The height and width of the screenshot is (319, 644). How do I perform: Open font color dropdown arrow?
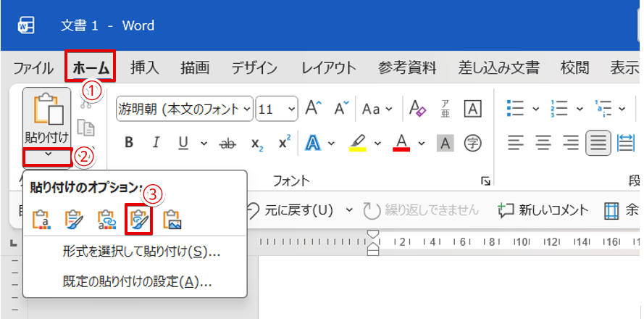pyautogui.click(x=422, y=144)
